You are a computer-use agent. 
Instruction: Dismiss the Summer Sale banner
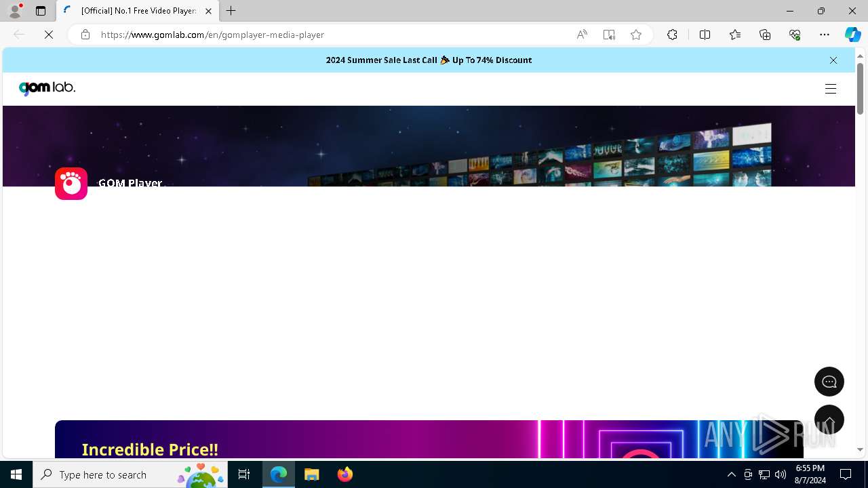pyautogui.click(x=833, y=60)
